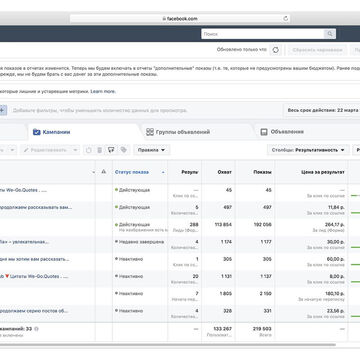Click results value 20
The image size is (360, 360).
(x=195, y=276)
